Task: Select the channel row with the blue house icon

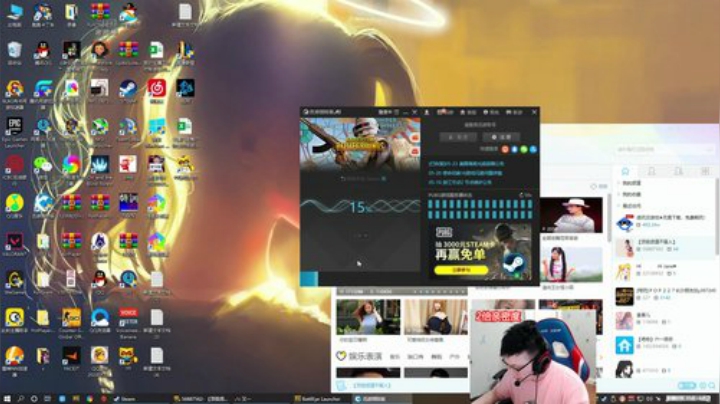Action: pyautogui.click(x=664, y=345)
